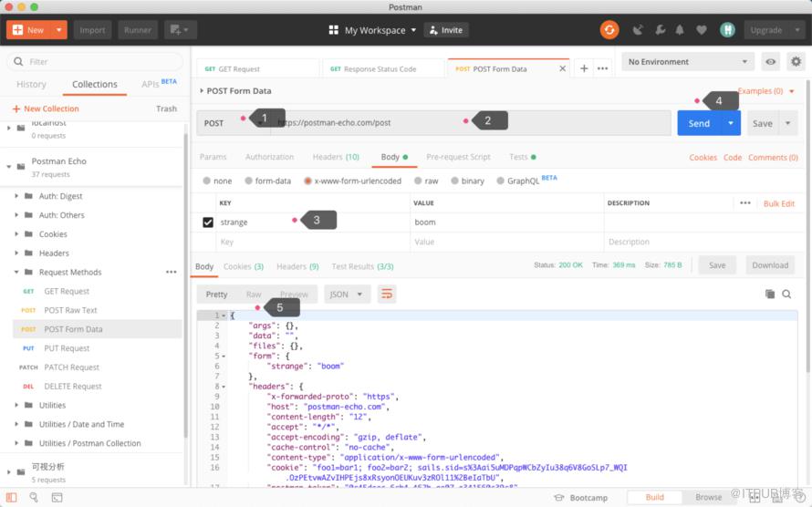Toggle sidebar icon in status bar
Screen dimensions: 812x507
[11, 497]
